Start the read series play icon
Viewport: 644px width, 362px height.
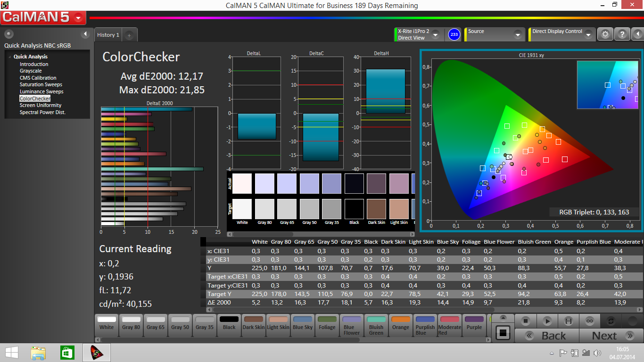coord(547,321)
